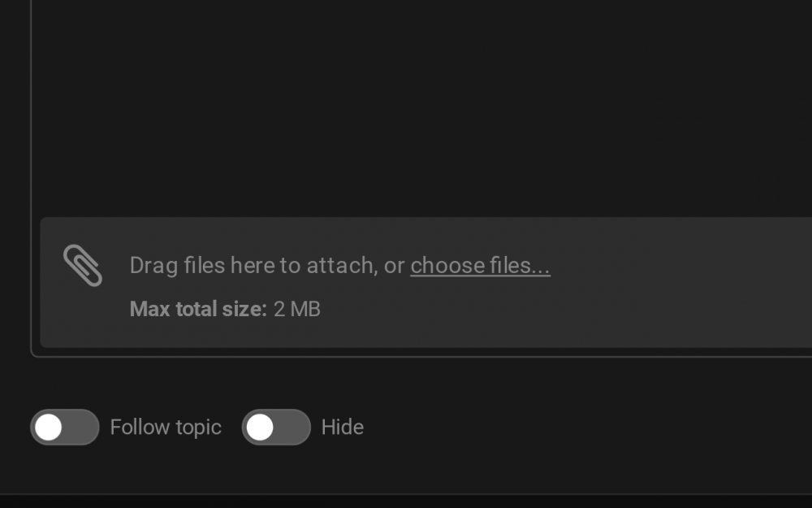The image size is (812, 508).
Task: Enable the Follow topic toggle
Action: 65,428
